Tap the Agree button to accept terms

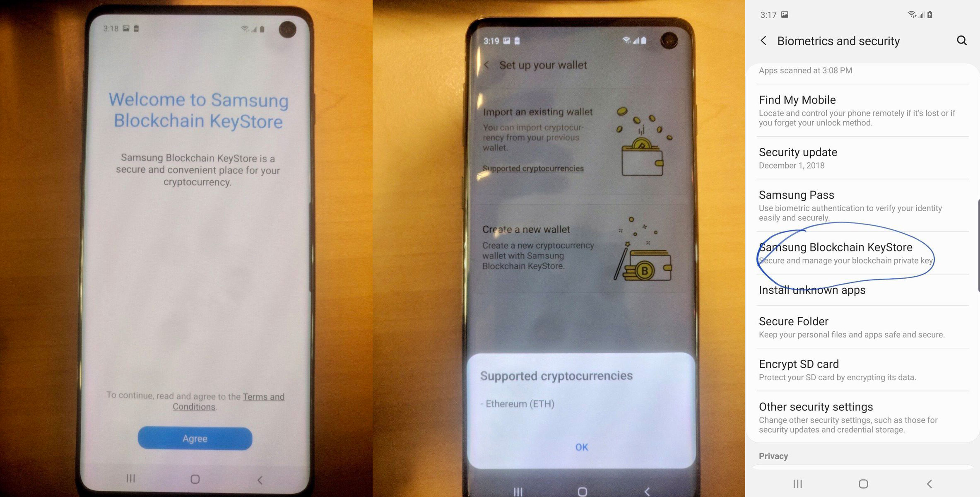(195, 439)
